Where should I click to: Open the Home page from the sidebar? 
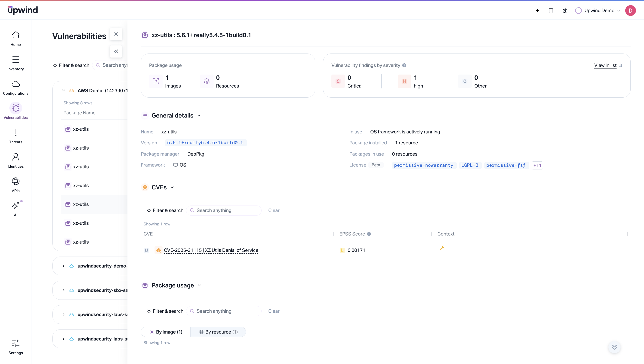pos(15,38)
